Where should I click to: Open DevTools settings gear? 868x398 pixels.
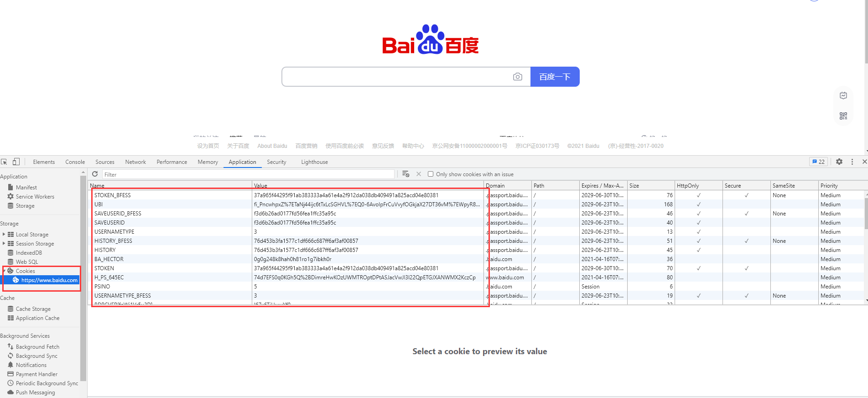(x=839, y=162)
